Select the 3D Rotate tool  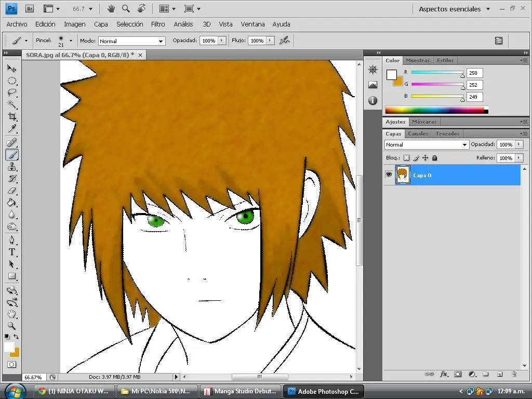pos(12,290)
